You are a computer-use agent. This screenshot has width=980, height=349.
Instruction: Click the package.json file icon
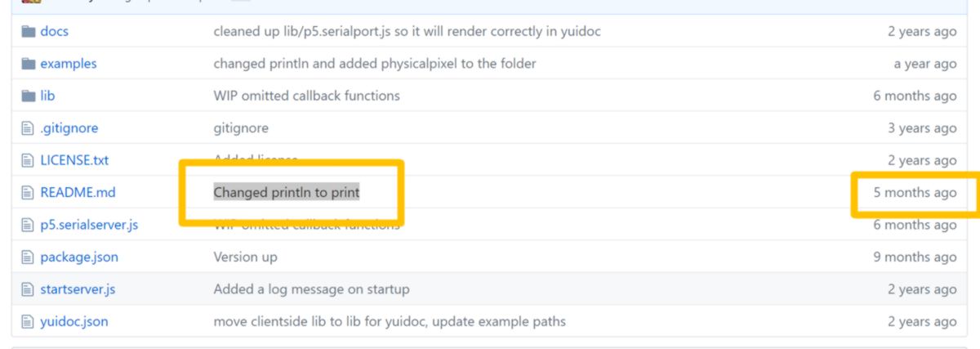pos(29,257)
